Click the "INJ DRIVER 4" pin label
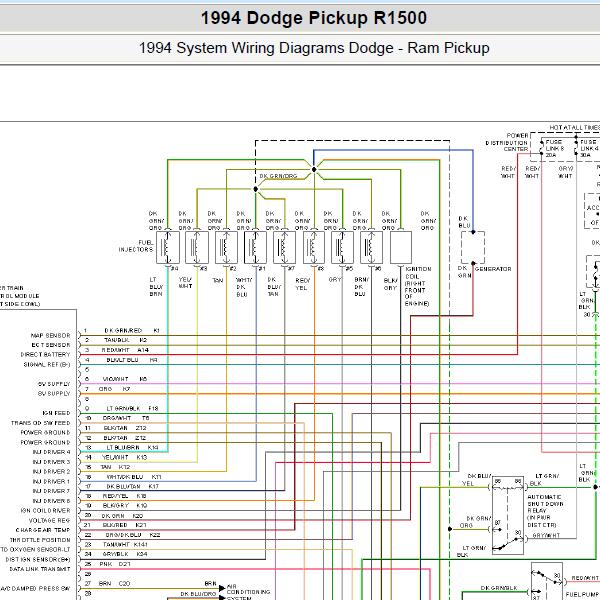600x600 pixels. (x=52, y=452)
